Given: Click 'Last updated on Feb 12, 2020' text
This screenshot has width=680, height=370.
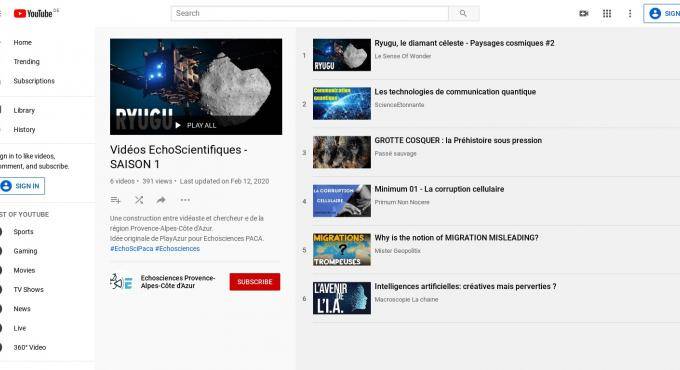Looking at the screenshot, I should 224,181.
